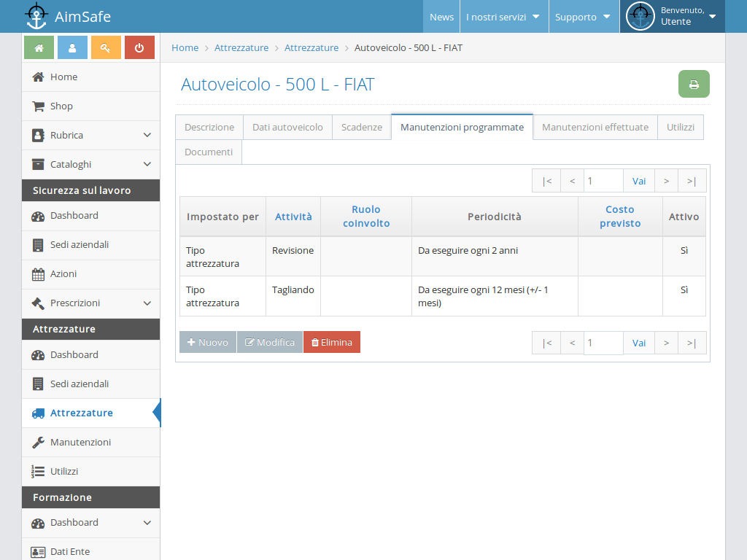
Task: Sort table by Costo previsto column
Action: (620, 216)
